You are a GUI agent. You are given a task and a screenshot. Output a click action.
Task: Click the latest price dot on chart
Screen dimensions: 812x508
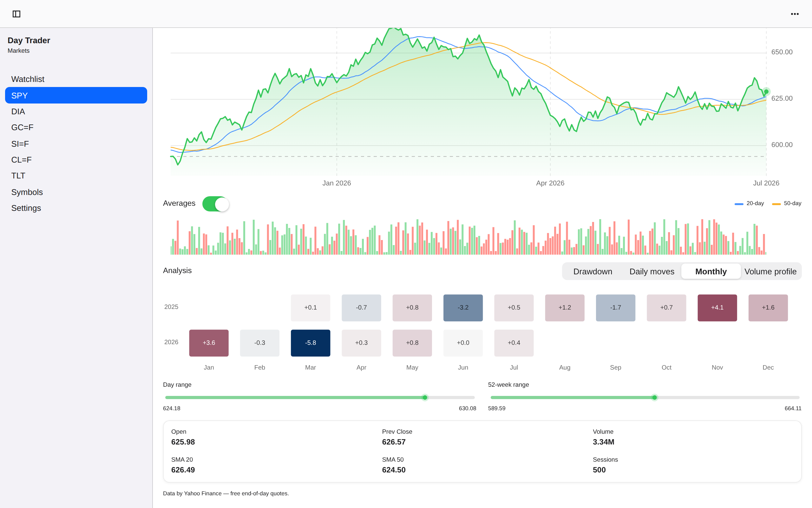(x=766, y=91)
